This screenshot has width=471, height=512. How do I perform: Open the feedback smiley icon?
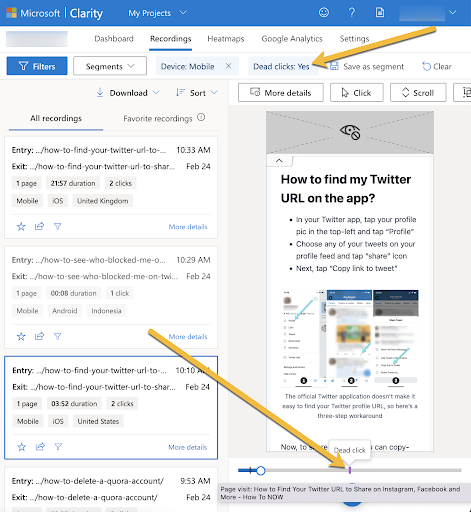click(324, 13)
